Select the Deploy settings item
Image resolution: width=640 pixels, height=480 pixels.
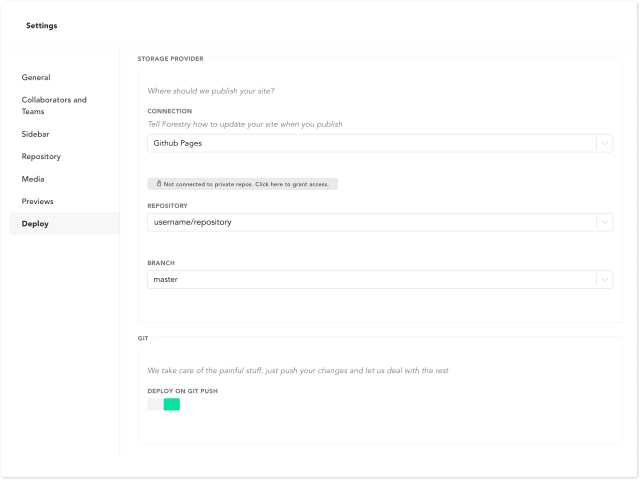pos(64,224)
